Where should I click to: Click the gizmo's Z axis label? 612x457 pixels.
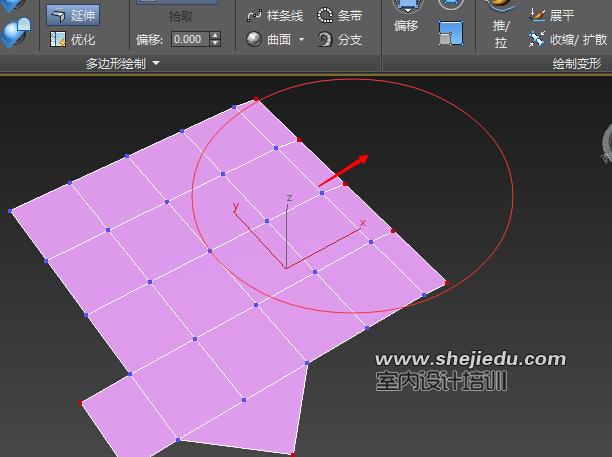pyautogui.click(x=289, y=198)
